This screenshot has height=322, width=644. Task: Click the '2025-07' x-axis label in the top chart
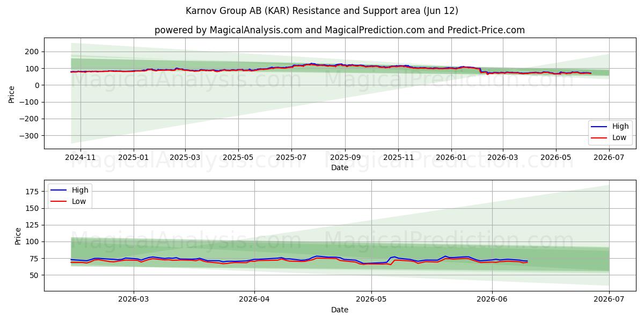click(x=291, y=158)
